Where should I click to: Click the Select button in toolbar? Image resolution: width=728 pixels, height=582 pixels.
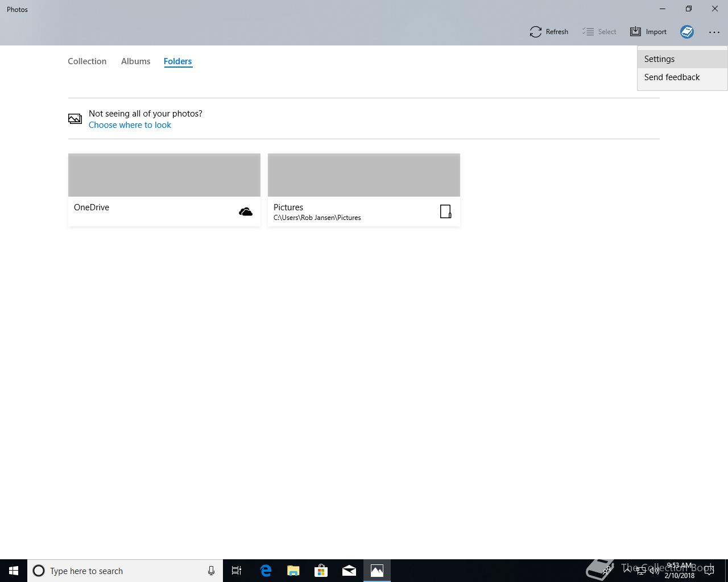tap(599, 32)
